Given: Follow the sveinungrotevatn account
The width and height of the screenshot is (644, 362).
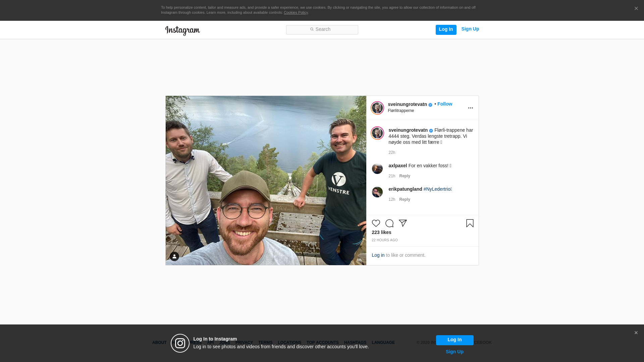Looking at the screenshot, I should point(444,104).
